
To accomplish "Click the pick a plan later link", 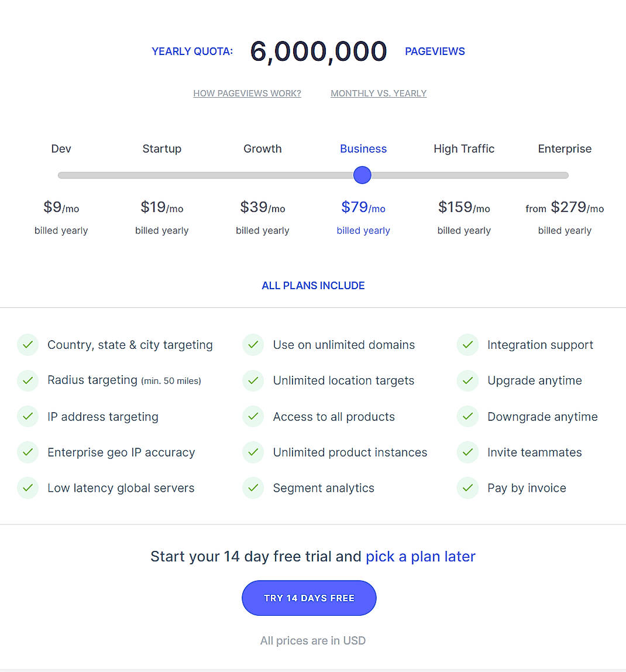I will point(420,556).
